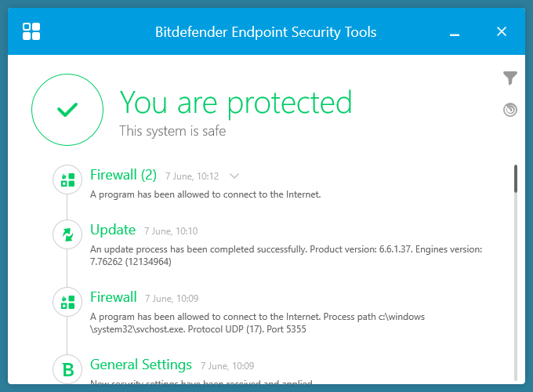
Task: Expand the Firewall (2) chevron
Action: (x=234, y=176)
